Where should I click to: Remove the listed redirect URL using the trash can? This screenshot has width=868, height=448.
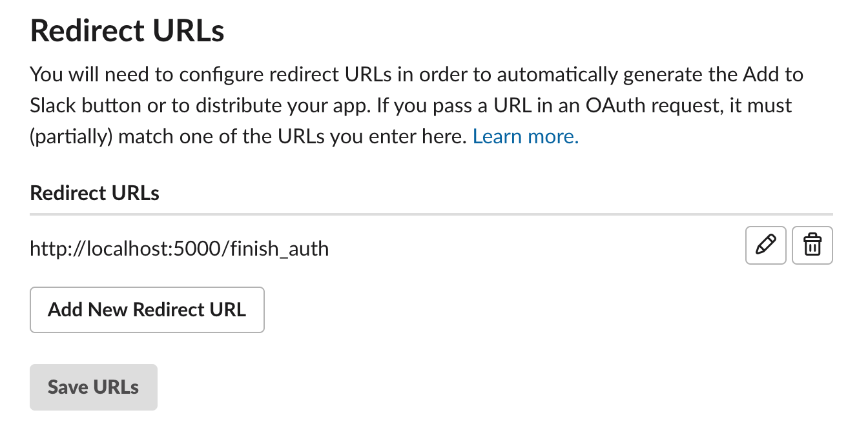(812, 245)
